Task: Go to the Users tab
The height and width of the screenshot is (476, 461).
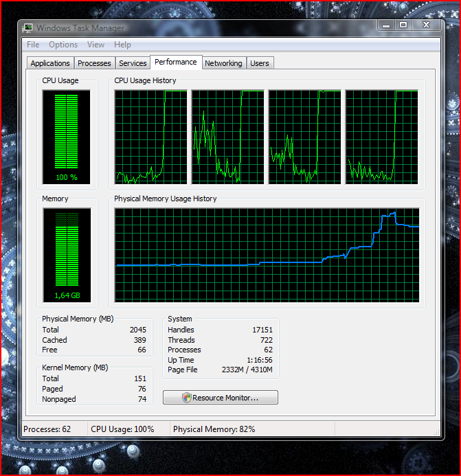Action: click(x=260, y=63)
